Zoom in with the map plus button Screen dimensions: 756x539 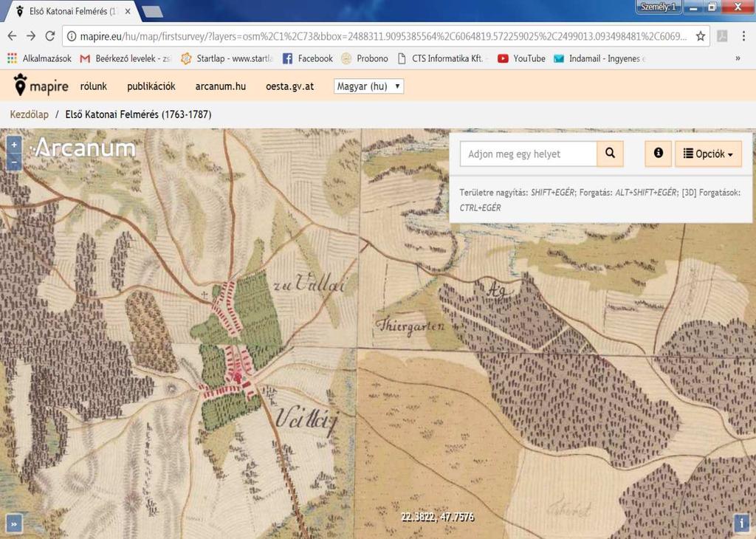(14, 144)
